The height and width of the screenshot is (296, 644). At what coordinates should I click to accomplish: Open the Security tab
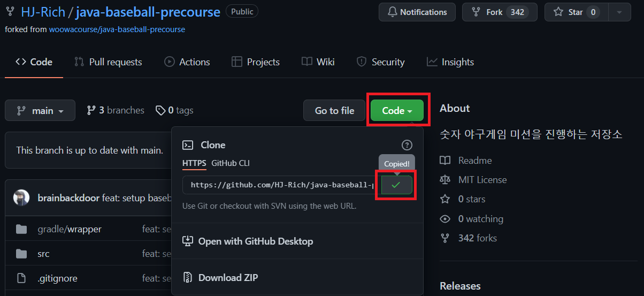[x=381, y=62]
